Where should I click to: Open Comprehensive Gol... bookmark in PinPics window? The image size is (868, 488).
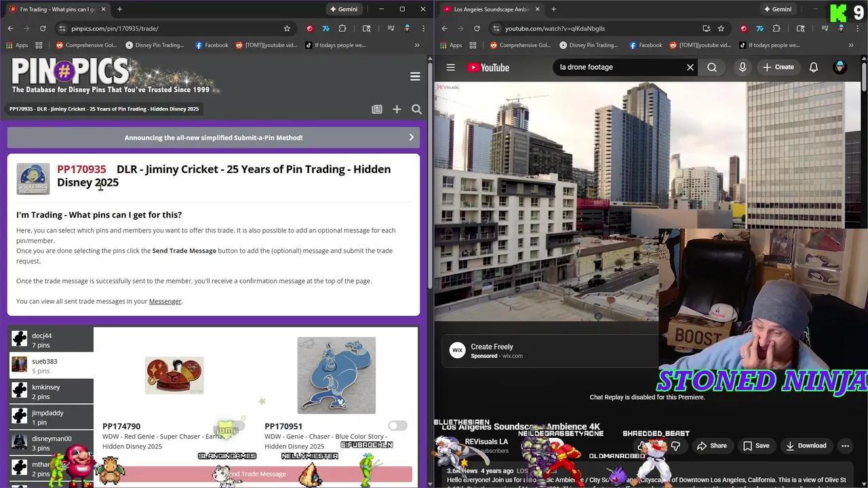[87, 45]
